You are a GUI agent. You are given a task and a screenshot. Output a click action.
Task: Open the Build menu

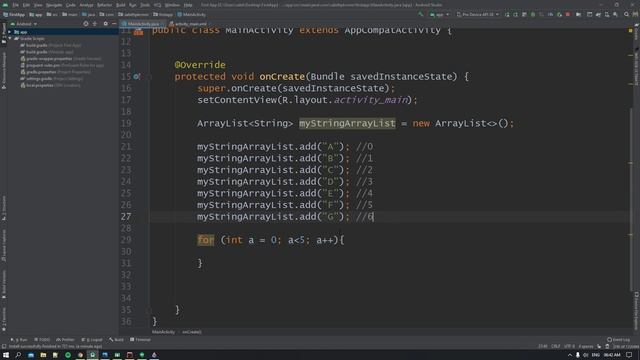coord(121,5)
